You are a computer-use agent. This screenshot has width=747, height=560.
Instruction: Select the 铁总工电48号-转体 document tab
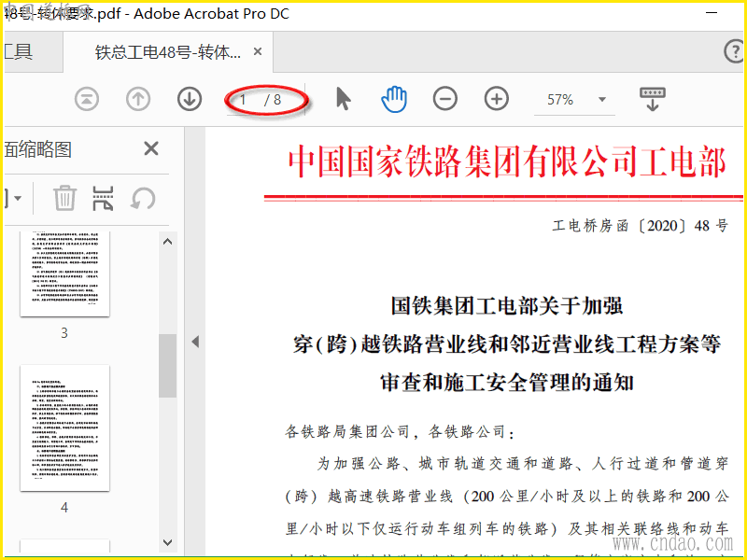click(168, 52)
